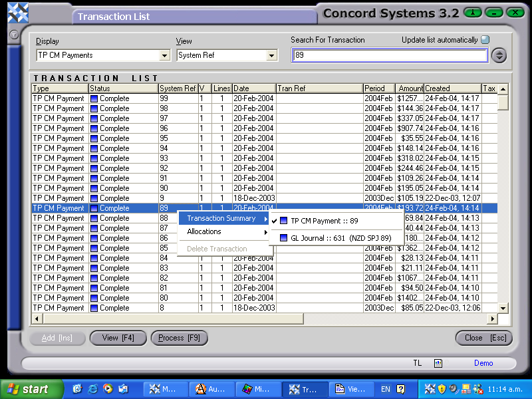
Task: Click the Demo link in the status bar
Action: (x=483, y=363)
